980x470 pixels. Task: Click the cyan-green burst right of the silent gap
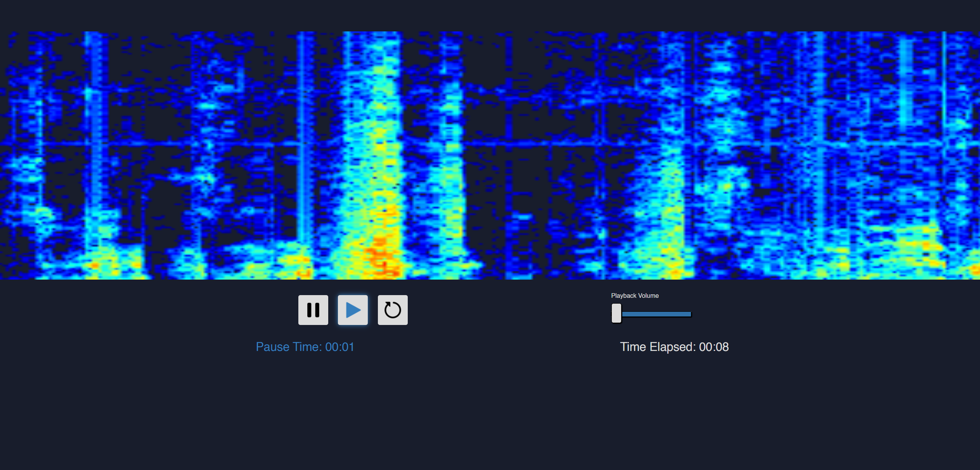click(x=663, y=217)
